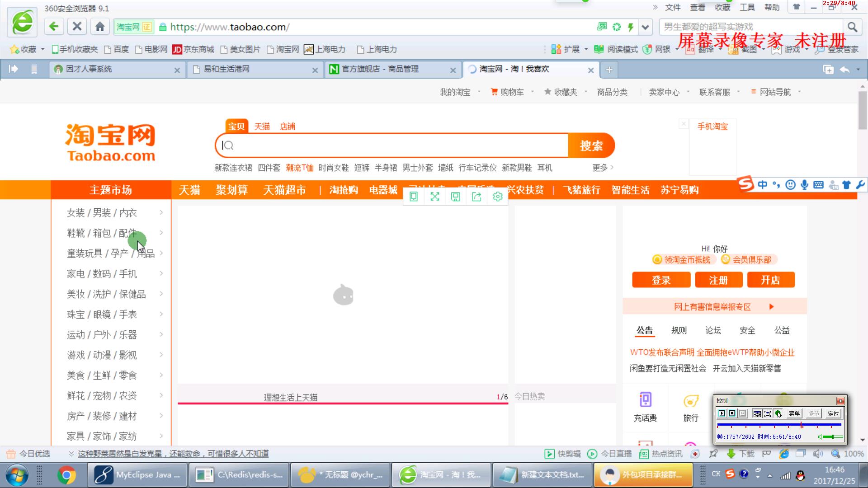
Task: Open the 文件 menu
Action: click(673, 7)
